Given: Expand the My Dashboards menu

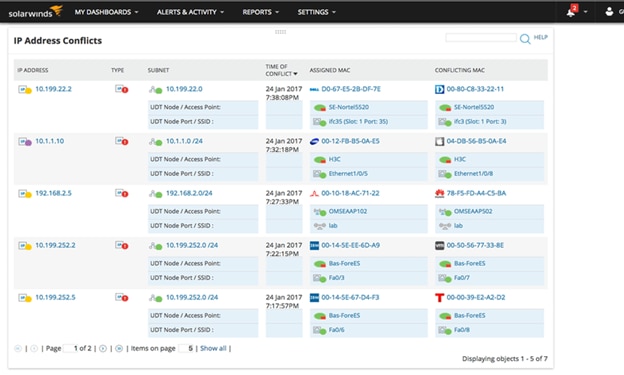Looking at the screenshot, I should [106, 12].
